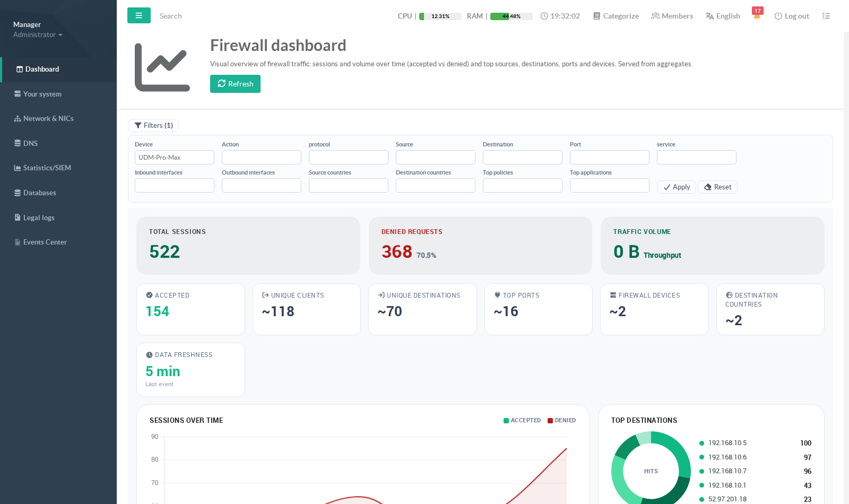Click the Legal logs file icon
The image size is (849, 504).
[18, 218]
